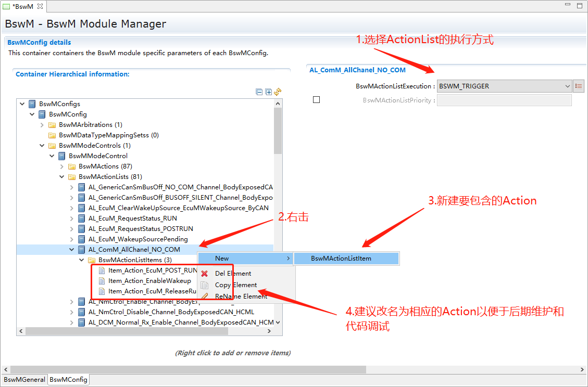588x387 pixels.
Task: Click the Item_Action_EnableWakeup document icon
Action: pyautogui.click(x=102, y=281)
